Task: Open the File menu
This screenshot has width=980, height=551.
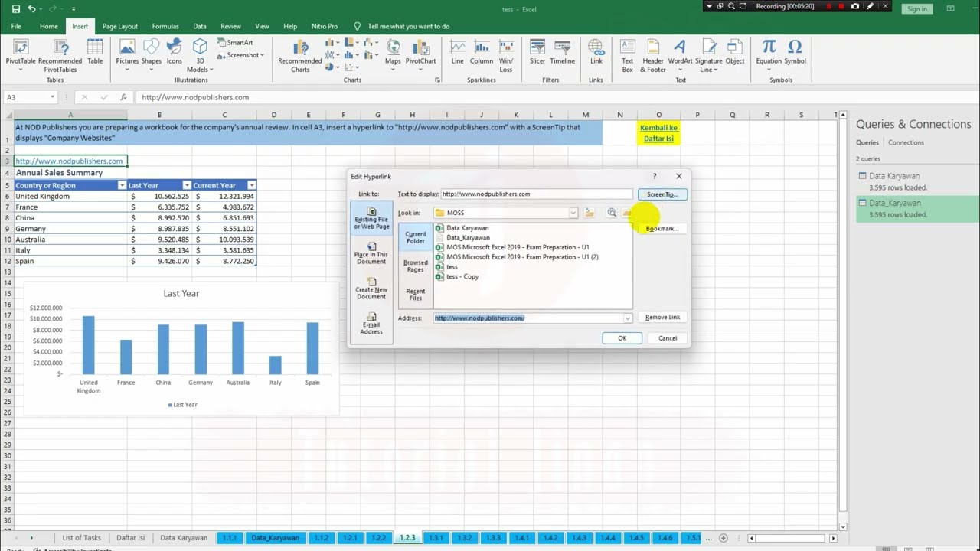Action: (x=16, y=26)
